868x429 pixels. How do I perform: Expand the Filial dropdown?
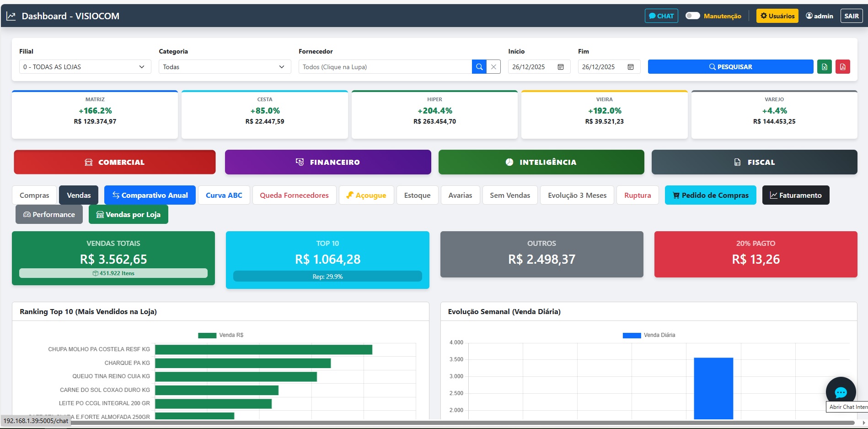tap(85, 66)
